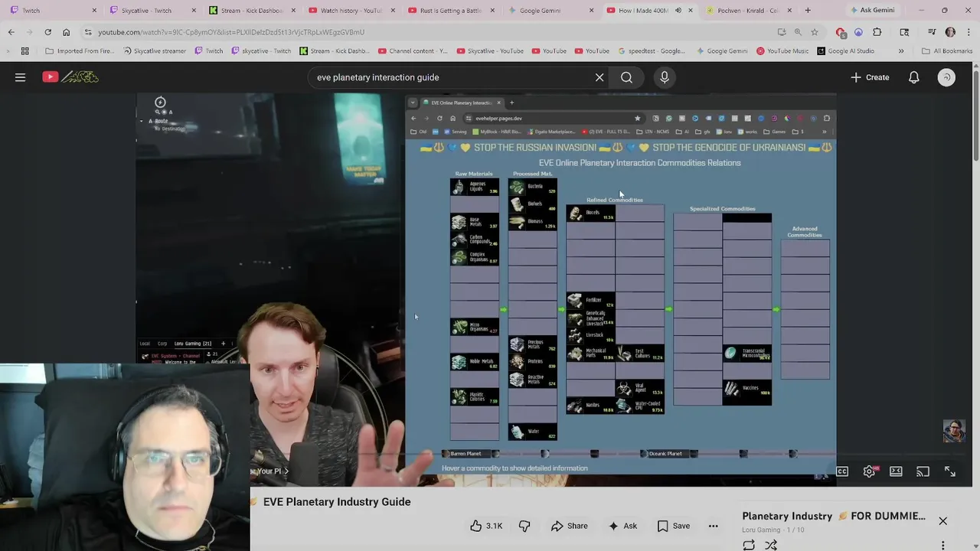This screenshot has height=551, width=980.
Task: Reload the current page
Action: [47, 32]
